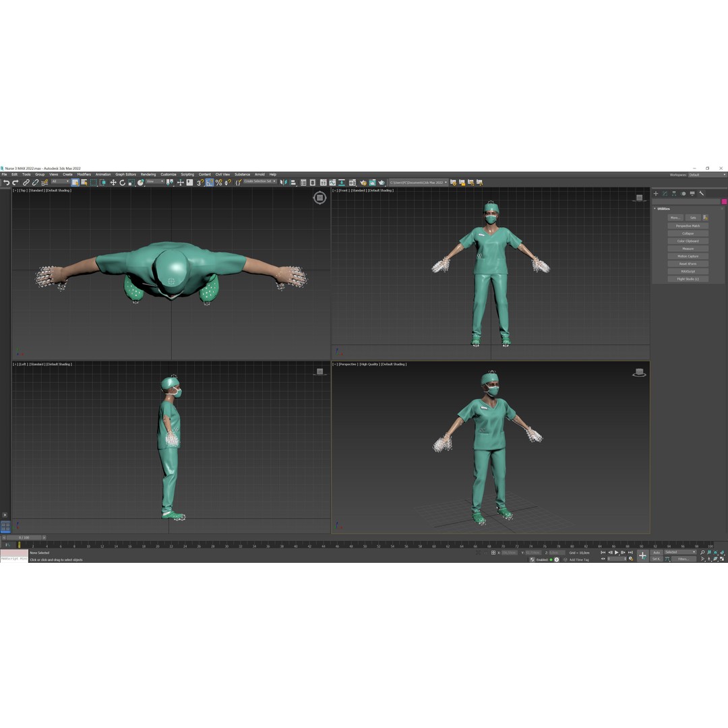Image resolution: width=728 pixels, height=728 pixels.
Task: Open the Curve Editor icon
Action: (x=332, y=183)
